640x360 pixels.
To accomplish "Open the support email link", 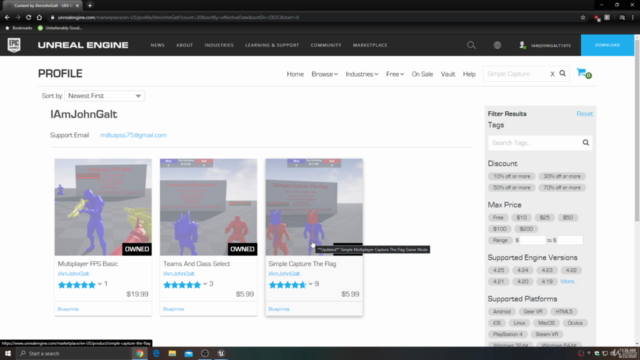I will 133,135.
